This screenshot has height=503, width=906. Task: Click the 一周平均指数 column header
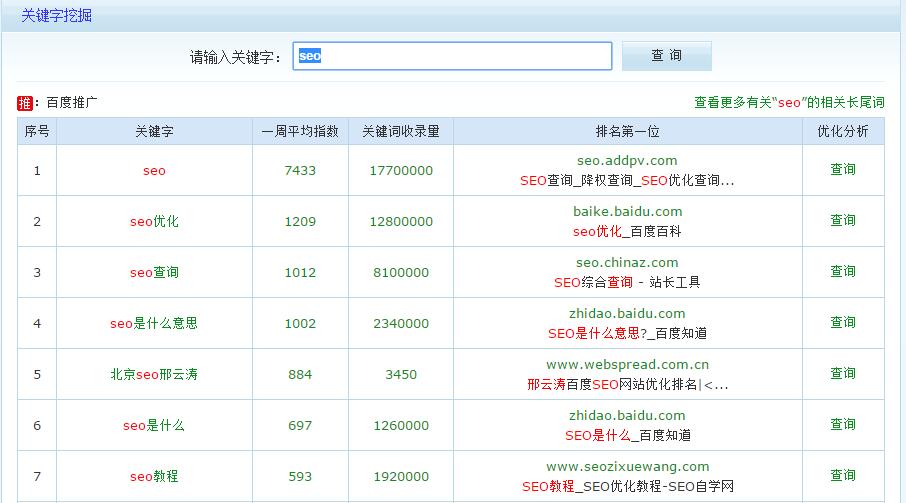300,132
